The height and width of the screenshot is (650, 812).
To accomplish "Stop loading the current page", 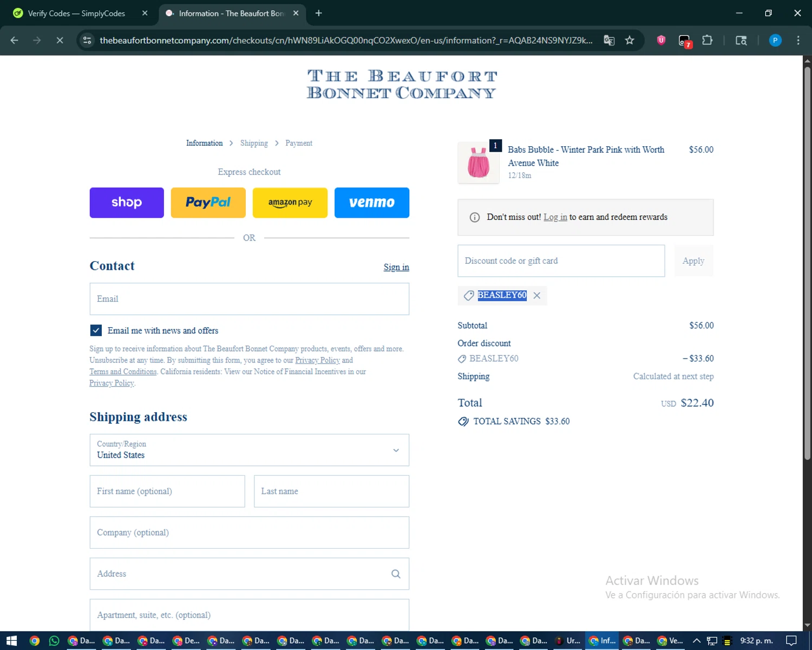I will (x=60, y=40).
